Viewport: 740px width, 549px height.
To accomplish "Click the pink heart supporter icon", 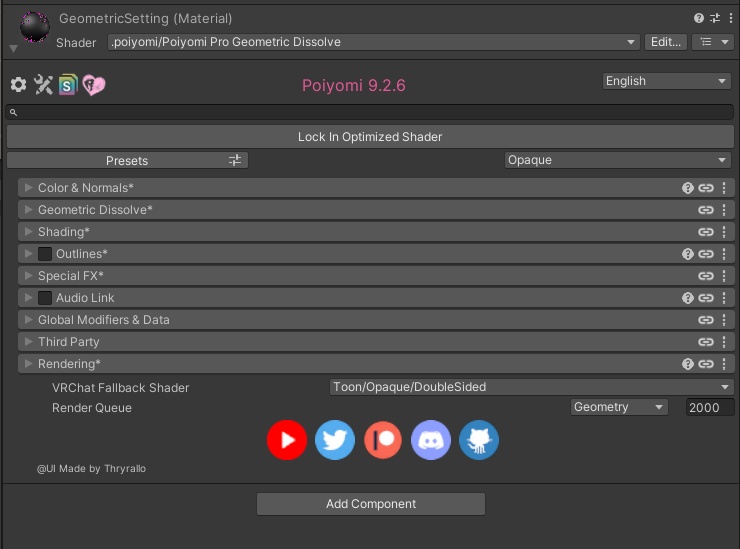I will (94, 85).
